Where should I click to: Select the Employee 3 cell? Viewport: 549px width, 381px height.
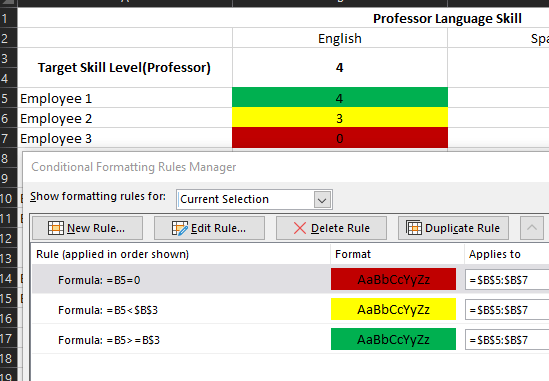125,138
